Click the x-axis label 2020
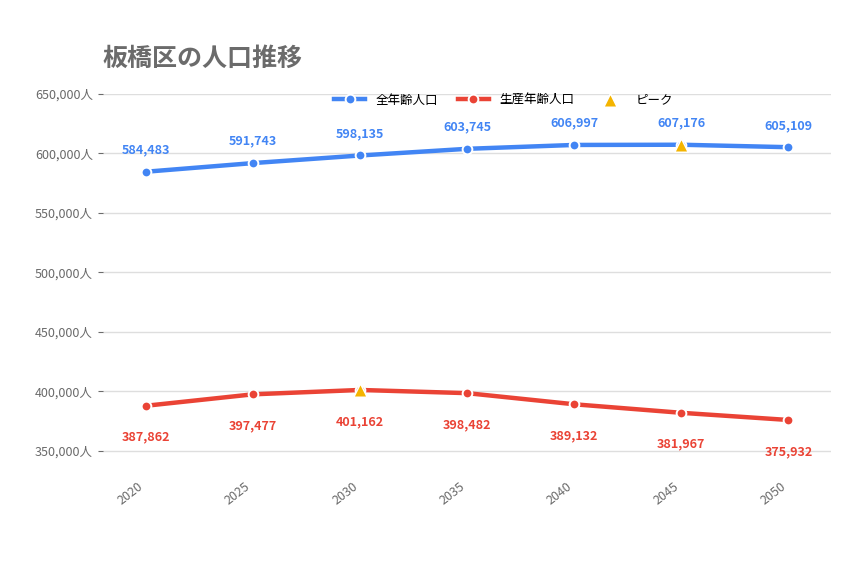This screenshot has width=857, height=586. (130, 493)
